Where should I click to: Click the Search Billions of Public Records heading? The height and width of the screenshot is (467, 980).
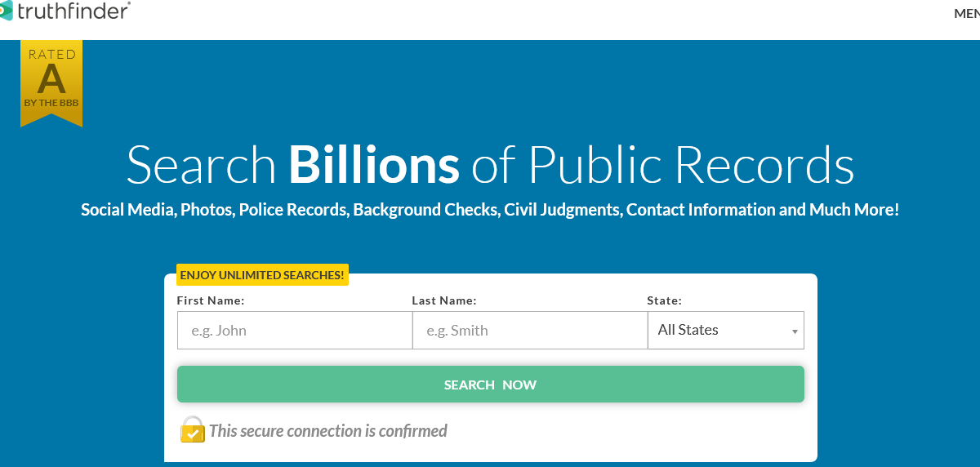point(490,164)
